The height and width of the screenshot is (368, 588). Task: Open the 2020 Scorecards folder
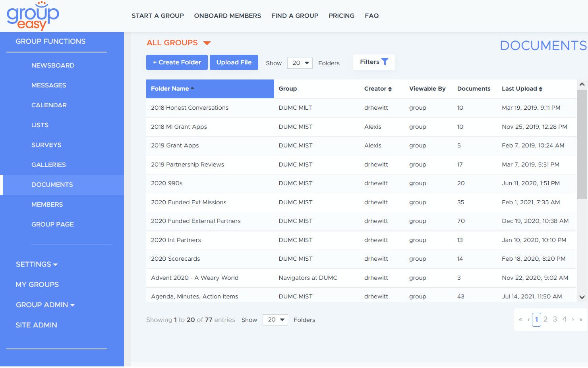(x=175, y=259)
